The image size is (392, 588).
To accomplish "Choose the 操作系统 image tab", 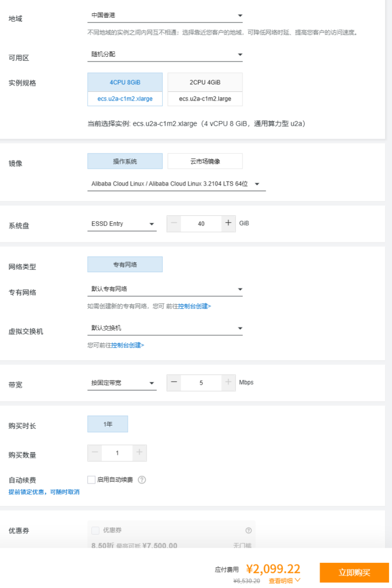I will [125, 161].
